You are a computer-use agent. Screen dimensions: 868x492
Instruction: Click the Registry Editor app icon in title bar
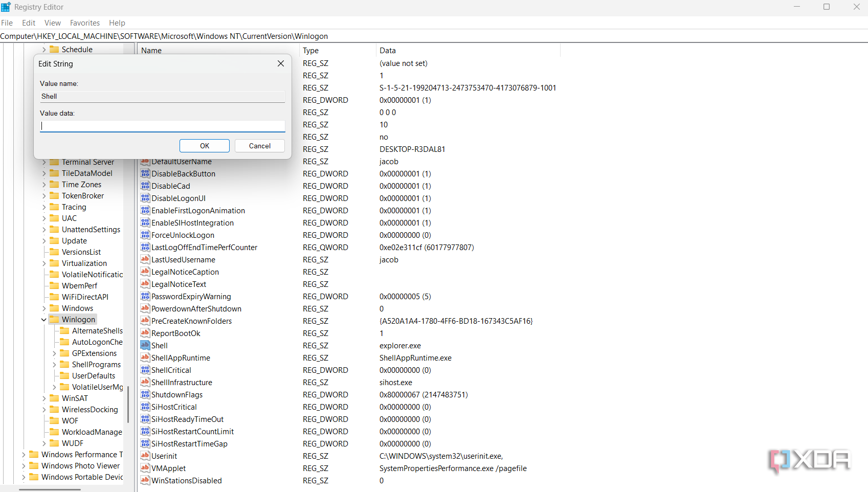coord(6,7)
